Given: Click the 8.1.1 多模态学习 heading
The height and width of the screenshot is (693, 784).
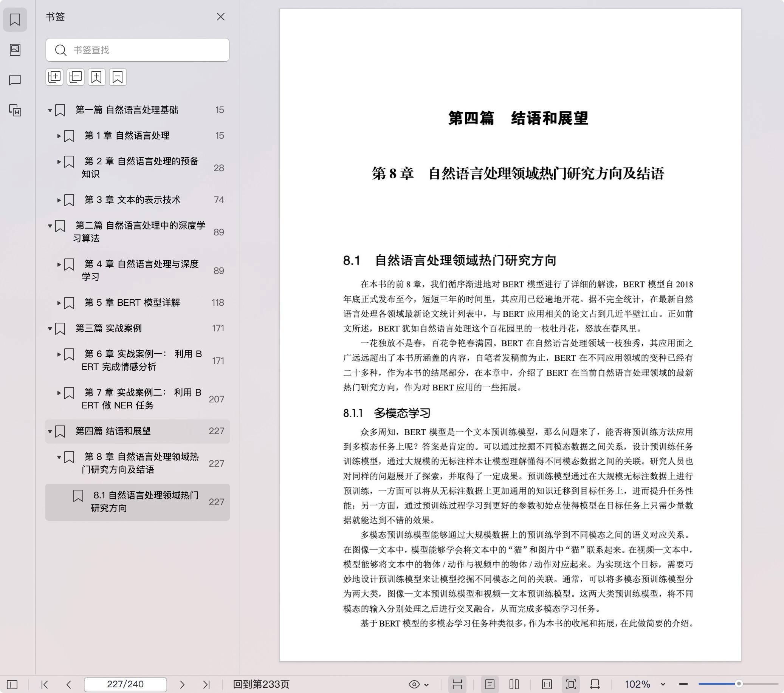Looking at the screenshot, I should pos(387,413).
